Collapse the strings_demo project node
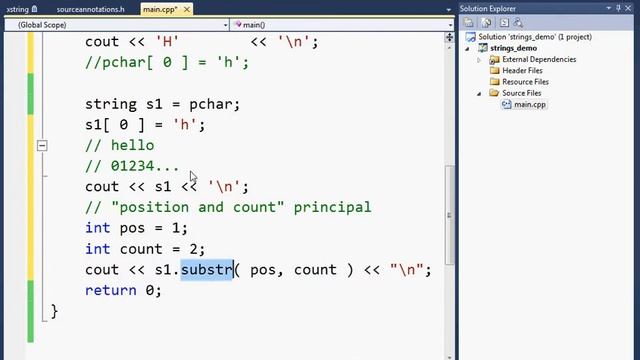 tap(468, 49)
